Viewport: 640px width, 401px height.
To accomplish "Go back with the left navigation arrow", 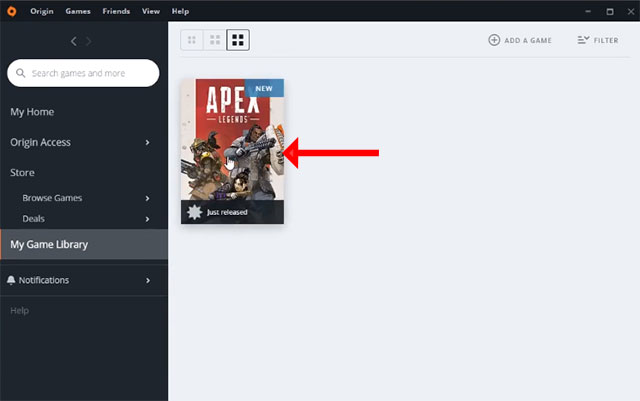I will [x=73, y=41].
